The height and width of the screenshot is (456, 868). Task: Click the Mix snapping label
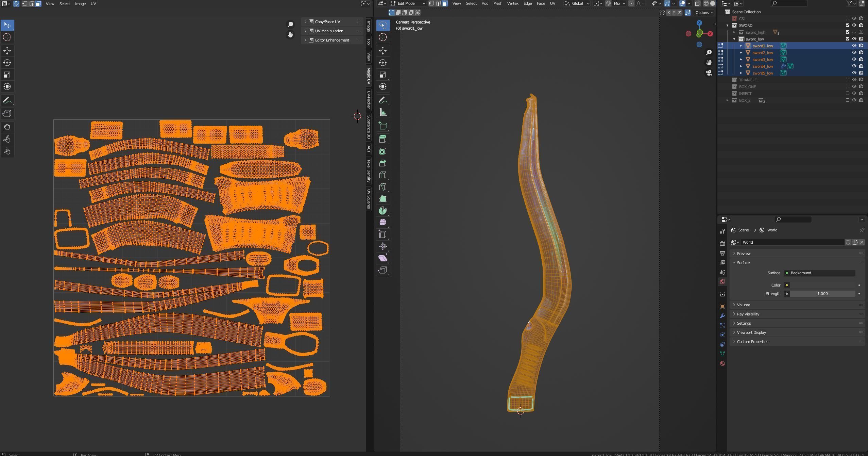(617, 3)
